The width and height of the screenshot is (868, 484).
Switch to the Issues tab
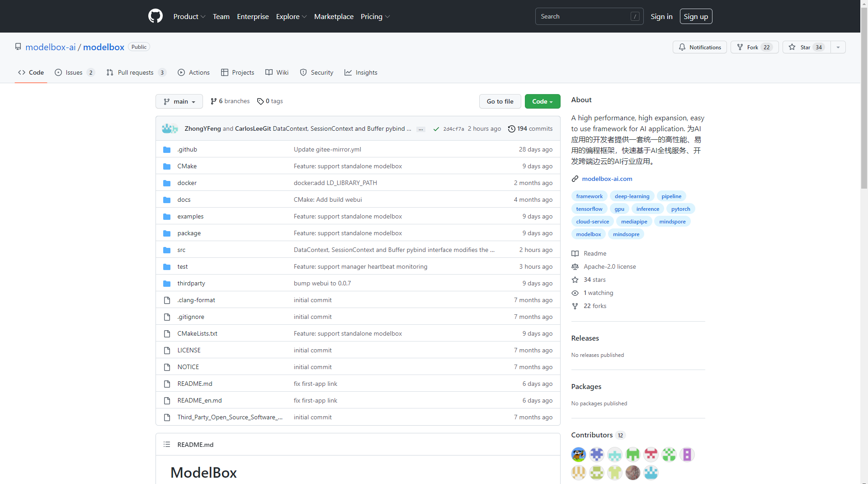tap(75, 72)
